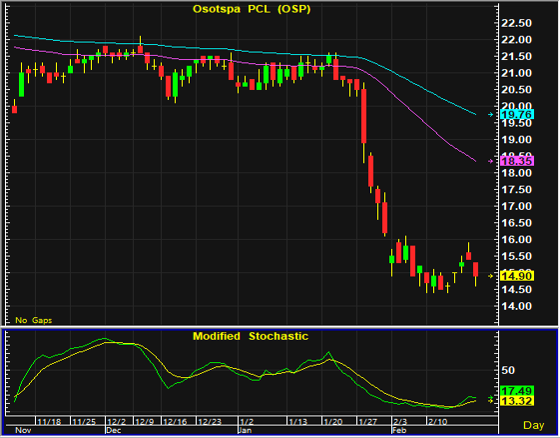560x438 pixels.
Task: Select the 12/9 date marker
Action: coord(144,422)
